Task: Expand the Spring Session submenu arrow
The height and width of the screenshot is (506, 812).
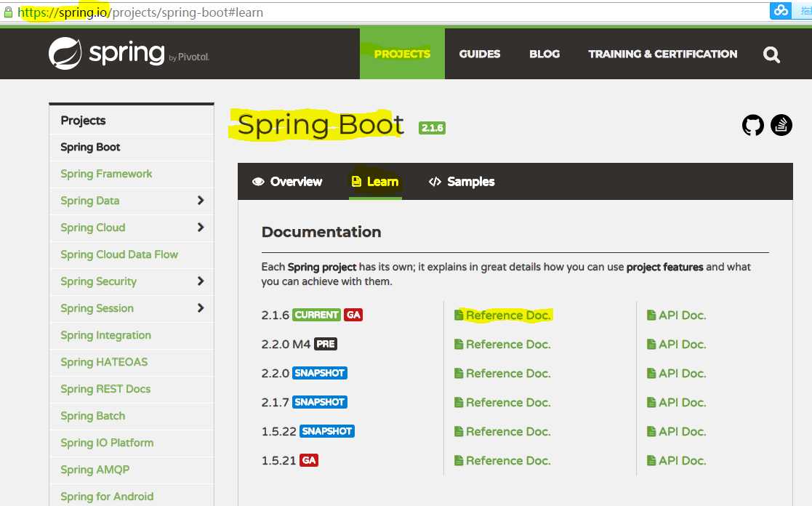Action: (201, 308)
